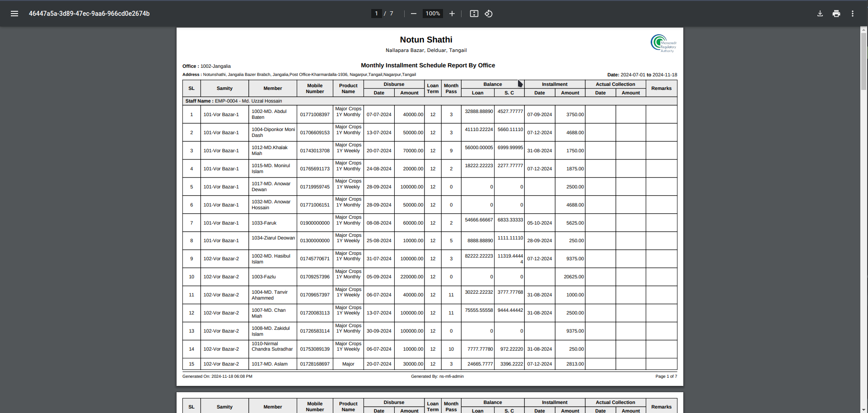Click the Microcredit Regulatory Authority logo
The height and width of the screenshot is (413, 868).
point(663,43)
